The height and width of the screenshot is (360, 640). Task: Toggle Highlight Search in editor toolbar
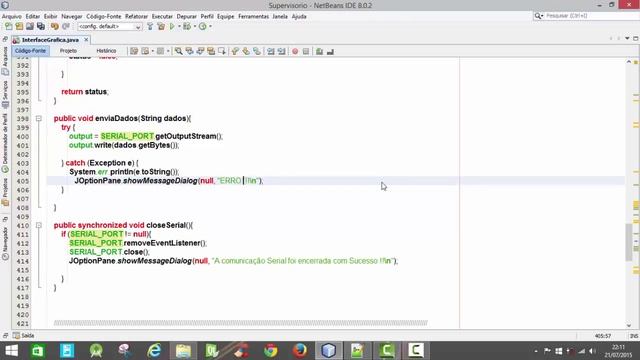(211, 51)
